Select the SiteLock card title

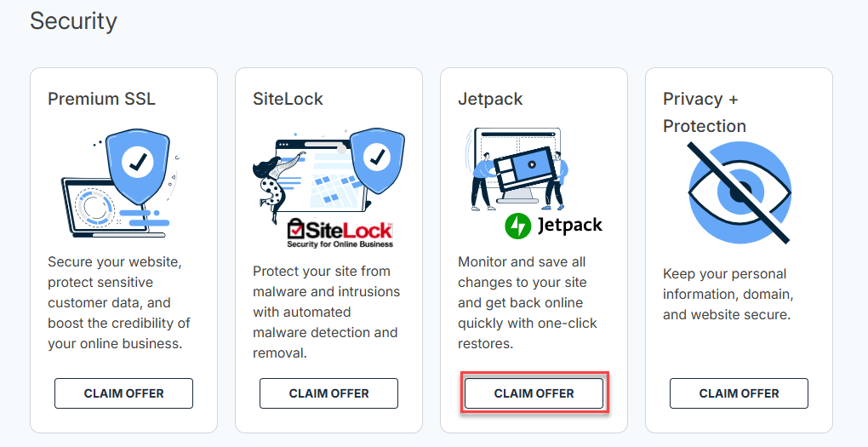(x=288, y=99)
